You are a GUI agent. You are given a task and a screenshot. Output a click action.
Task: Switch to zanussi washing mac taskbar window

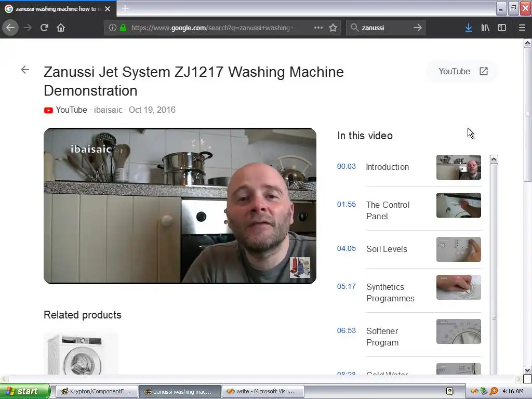pos(180,391)
